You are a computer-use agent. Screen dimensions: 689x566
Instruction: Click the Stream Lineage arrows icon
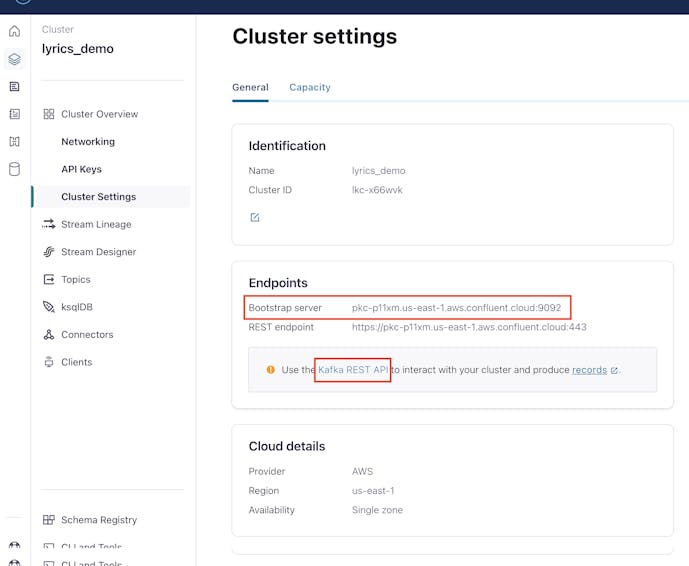click(x=49, y=224)
